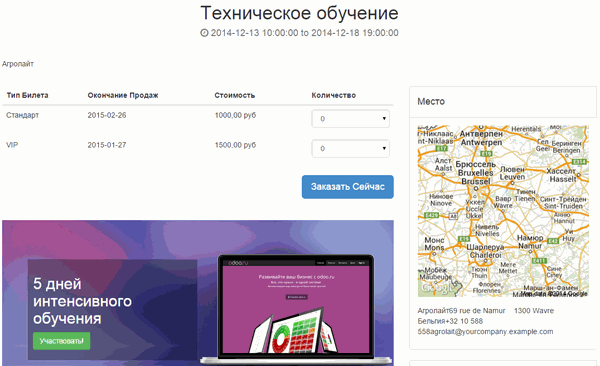Click the E314 road badge near Hasselt
The height and width of the screenshot is (366, 600).
(x=579, y=162)
